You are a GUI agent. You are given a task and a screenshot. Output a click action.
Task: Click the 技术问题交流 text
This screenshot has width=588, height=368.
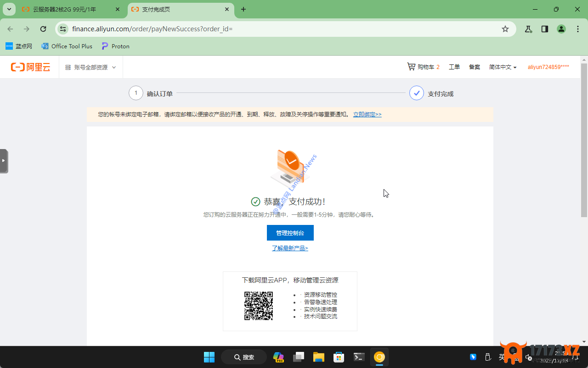321,316
